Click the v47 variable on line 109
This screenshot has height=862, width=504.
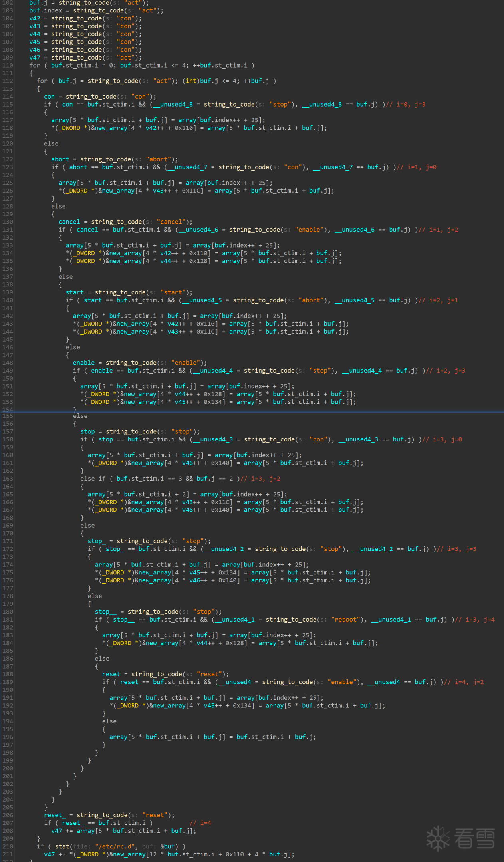pos(35,58)
